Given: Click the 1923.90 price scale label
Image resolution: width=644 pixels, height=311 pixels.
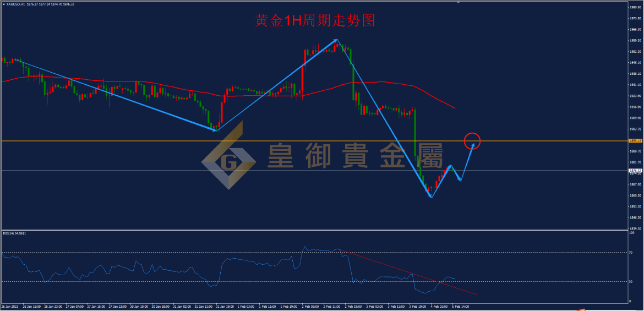Looking at the screenshot, I should click(x=635, y=96).
